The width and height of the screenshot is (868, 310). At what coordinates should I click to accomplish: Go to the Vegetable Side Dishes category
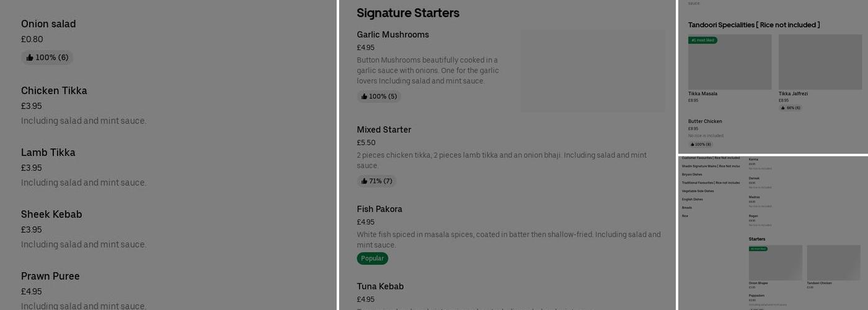[697, 191]
